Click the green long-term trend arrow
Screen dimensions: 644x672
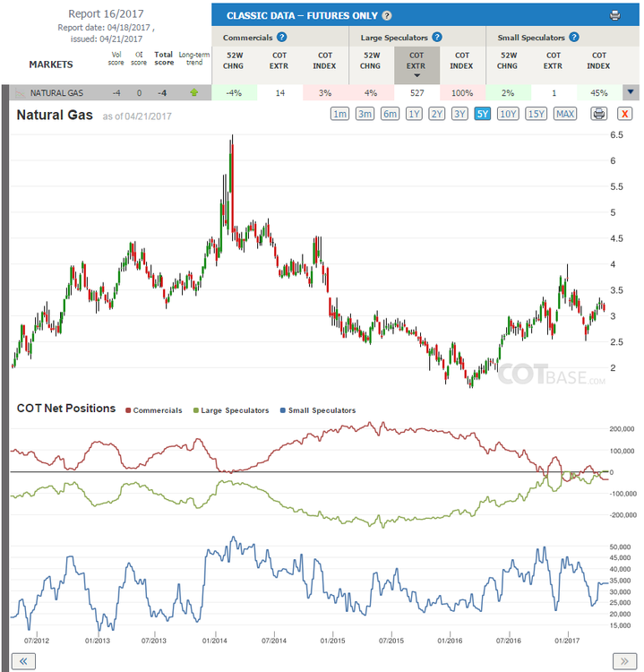click(194, 92)
